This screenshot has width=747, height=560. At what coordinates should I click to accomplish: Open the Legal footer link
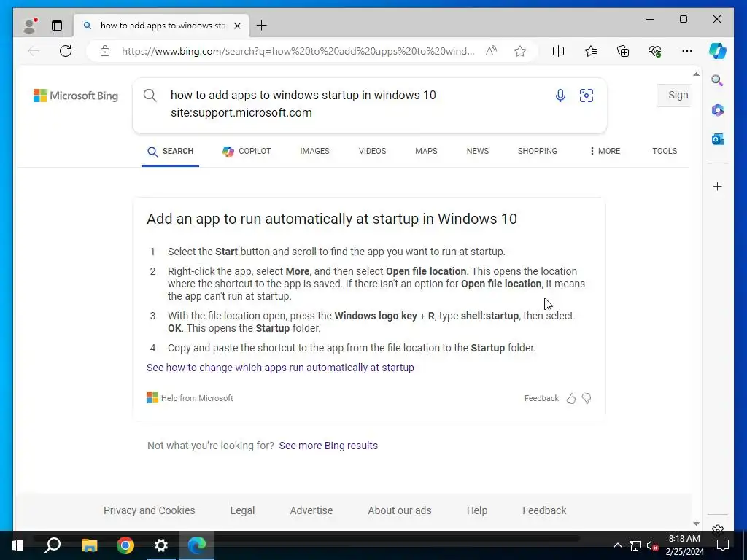(x=242, y=510)
